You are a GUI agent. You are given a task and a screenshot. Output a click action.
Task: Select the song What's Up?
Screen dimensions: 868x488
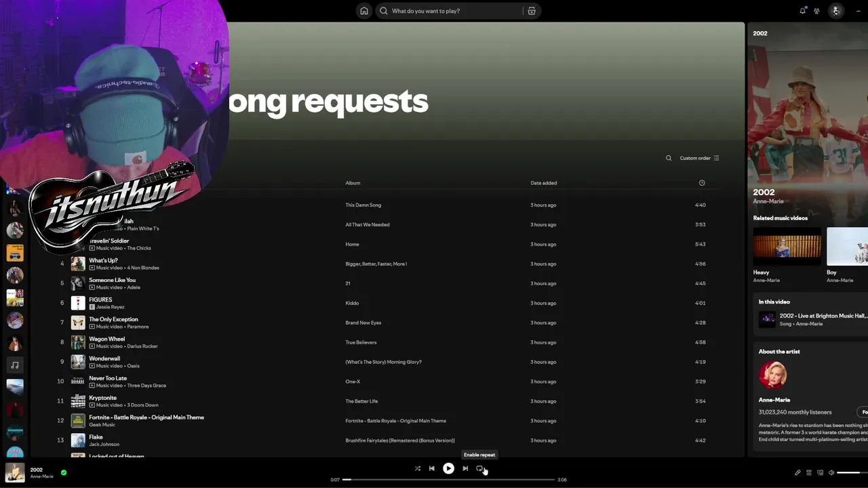click(x=103, y=260)
